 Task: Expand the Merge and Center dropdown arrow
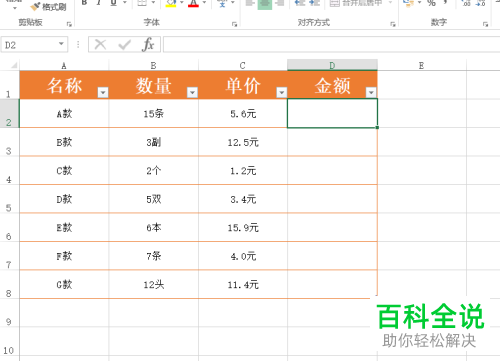(390, 3)
